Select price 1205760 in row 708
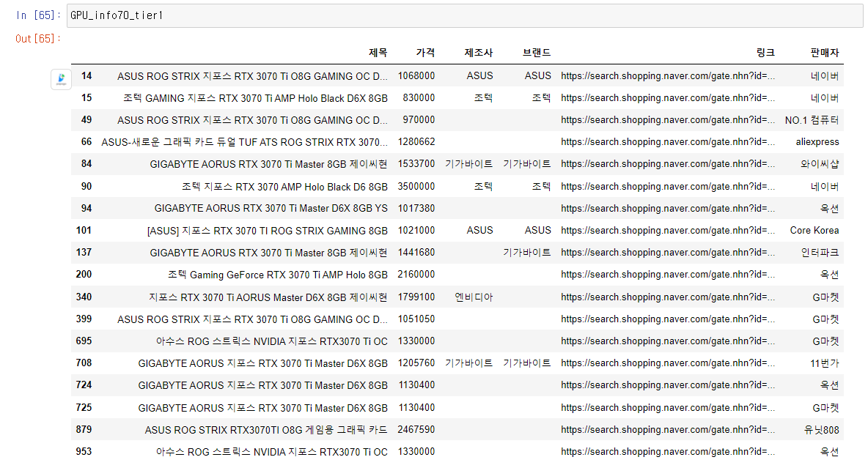 click(x=416, y=363)
